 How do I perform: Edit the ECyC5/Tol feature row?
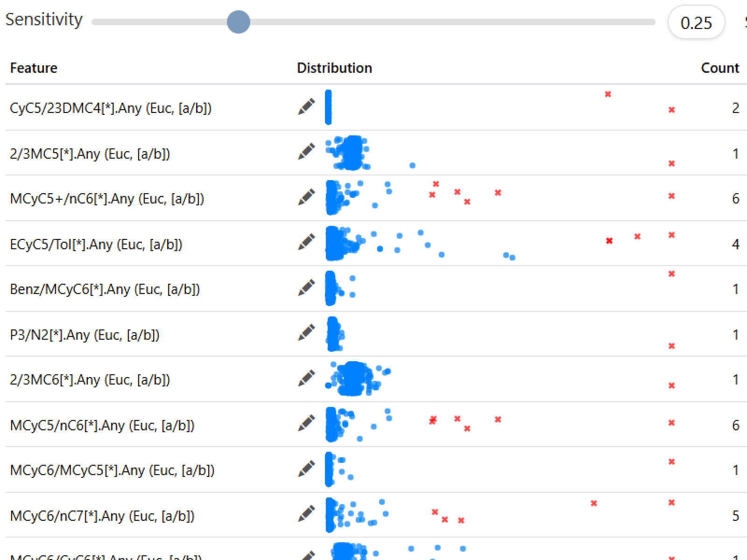tap(306, 243)
